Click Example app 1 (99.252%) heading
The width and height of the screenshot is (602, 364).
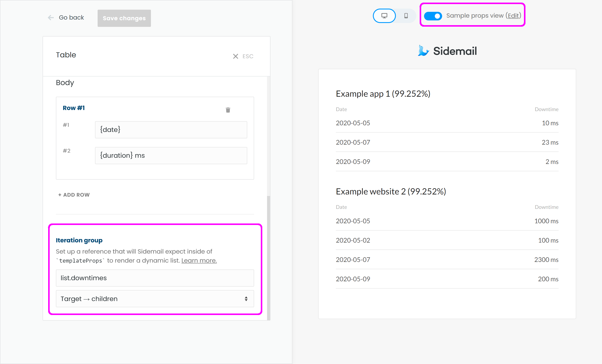383,94
